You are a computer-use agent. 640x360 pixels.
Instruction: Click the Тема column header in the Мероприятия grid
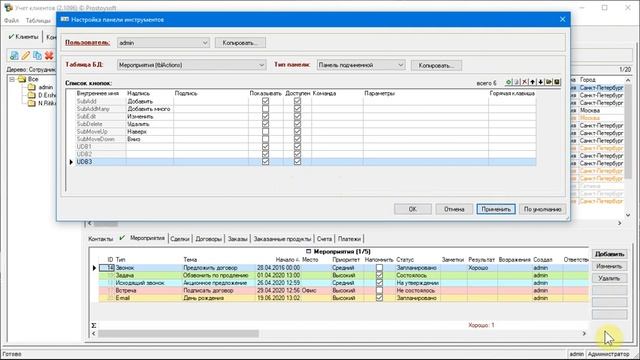(x=190, y=260)
